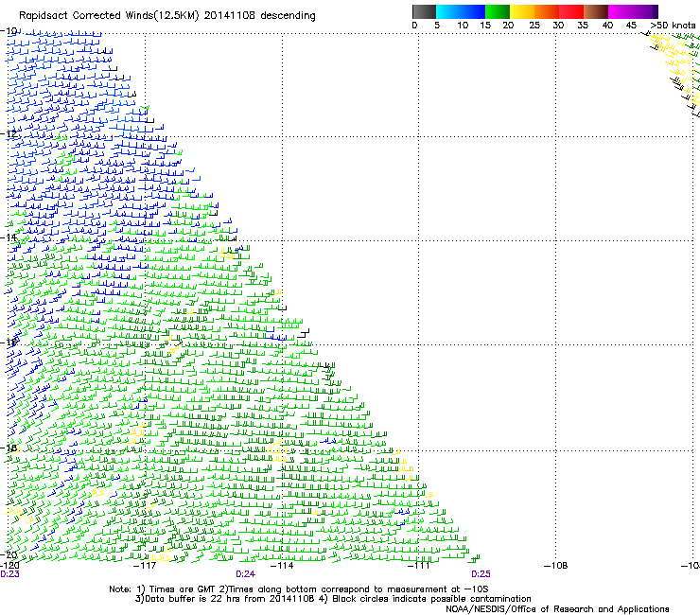Click the 'D:24' time marker
The width and height of the screenshot is (700, 615).
click(246, 574)
